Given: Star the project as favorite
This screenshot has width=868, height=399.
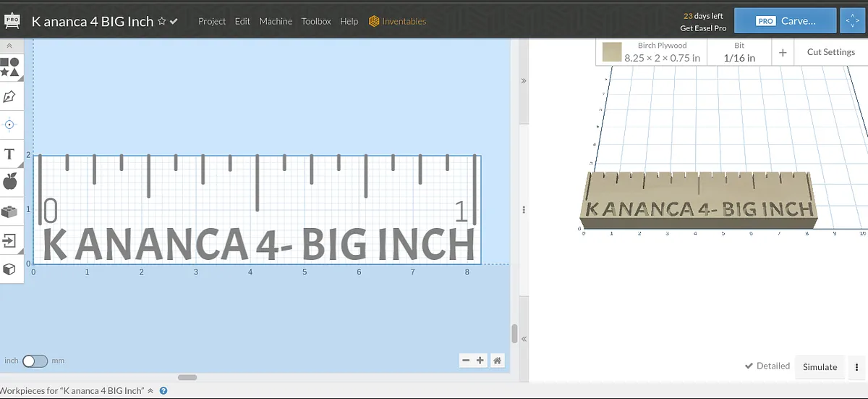Looking at the screenshot, I should pyautogui.click(x=162, y=22).
